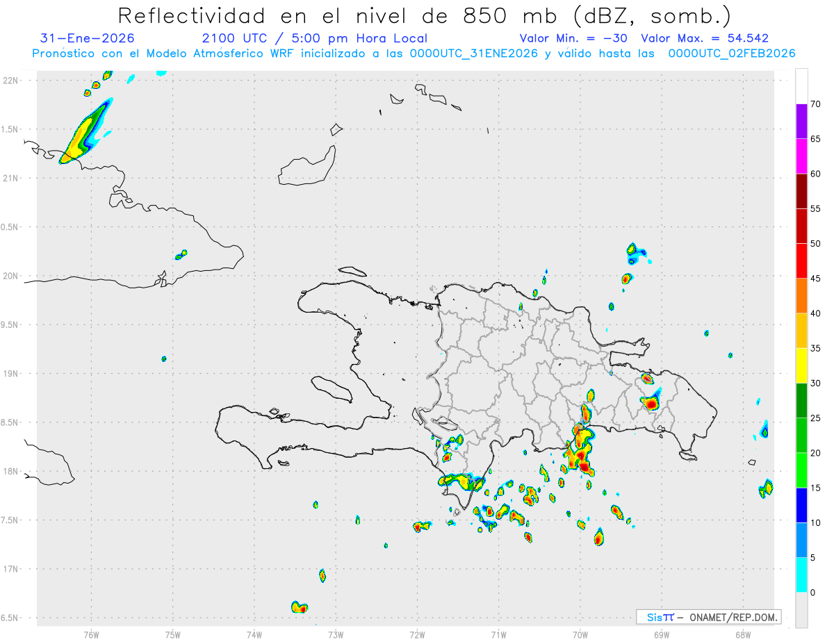
Task: Click the date text '31-Ene-2026'
Action: pyautogui.click(x=88, y=38)
